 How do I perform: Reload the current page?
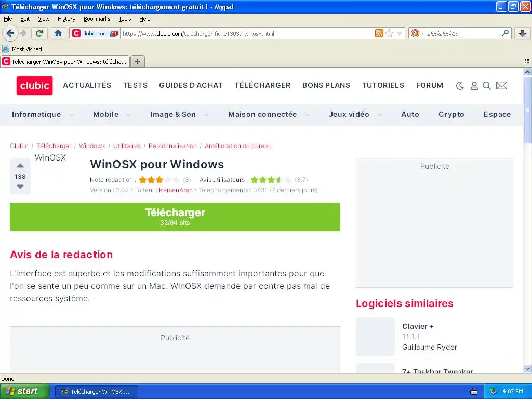click(39, 33)
